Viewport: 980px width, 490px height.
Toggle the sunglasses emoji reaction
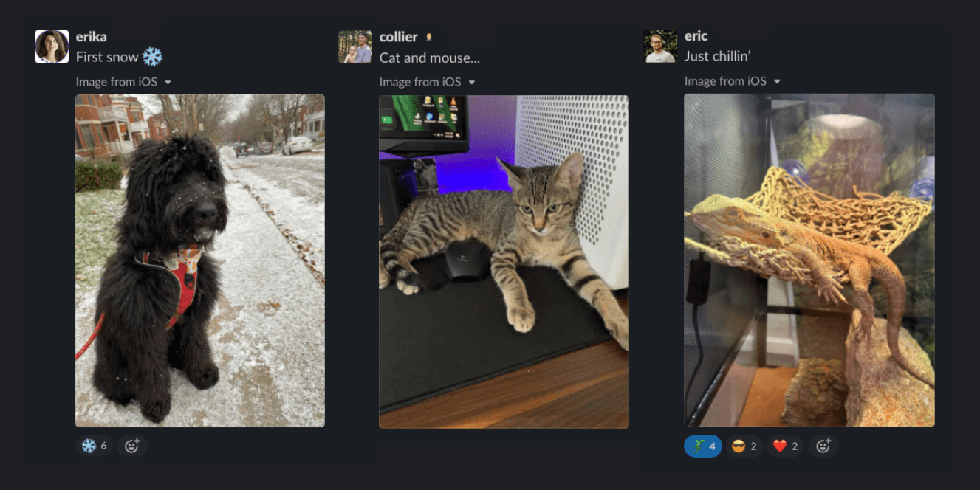744,446
